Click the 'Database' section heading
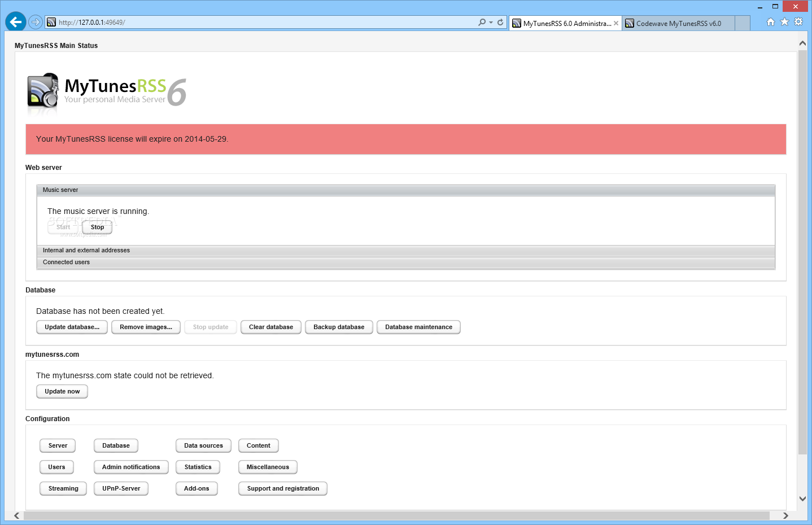 pyautogui.click(x=40, y=290)
